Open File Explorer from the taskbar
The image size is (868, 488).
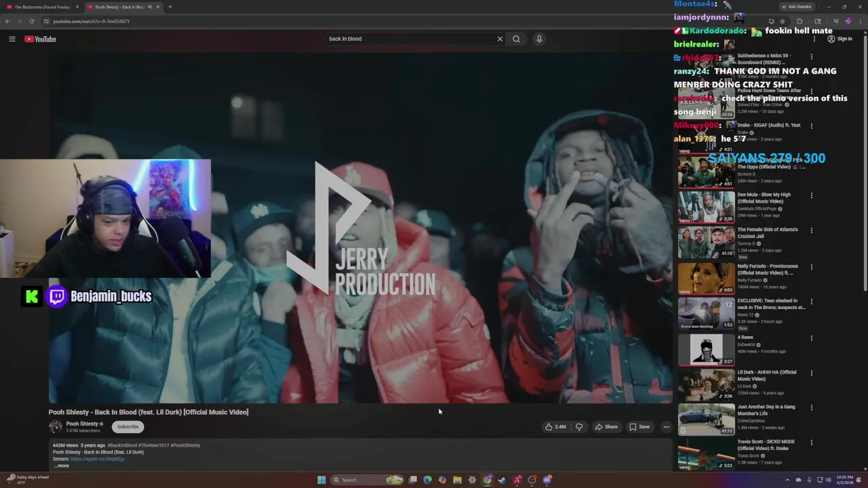(457, 480)
